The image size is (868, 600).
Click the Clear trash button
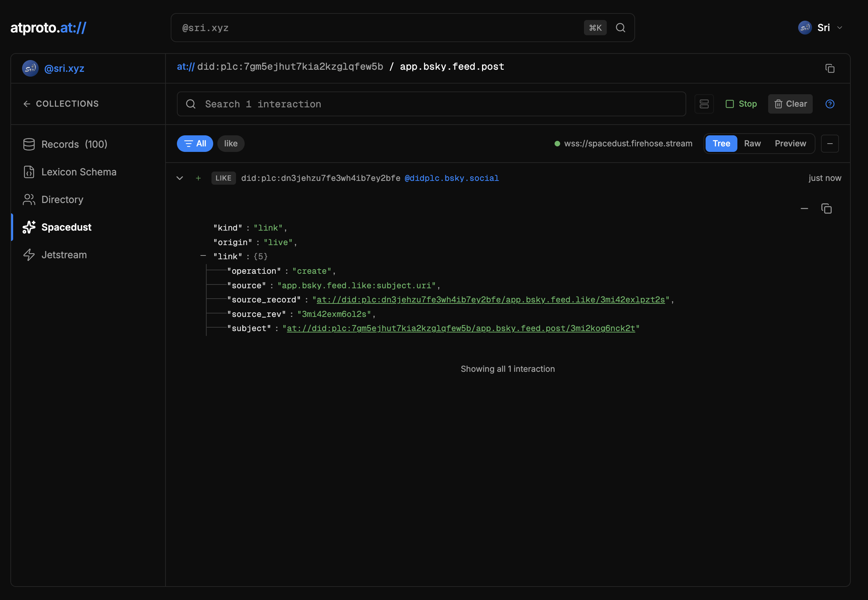790,104
